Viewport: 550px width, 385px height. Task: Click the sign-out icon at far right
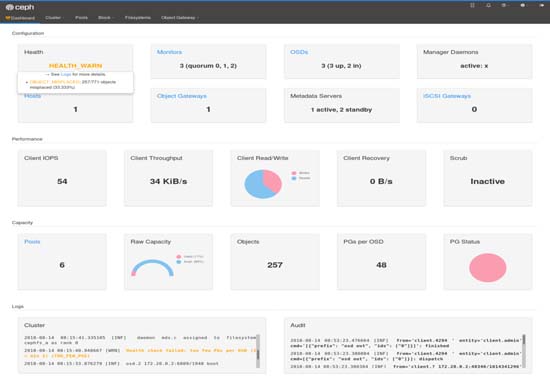(541, 5)
